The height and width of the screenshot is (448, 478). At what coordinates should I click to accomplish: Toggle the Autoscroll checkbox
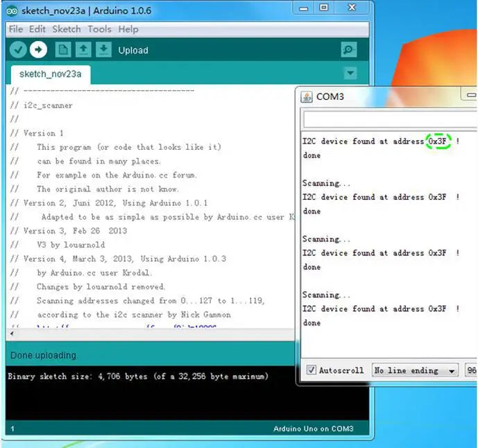(311, 370)
